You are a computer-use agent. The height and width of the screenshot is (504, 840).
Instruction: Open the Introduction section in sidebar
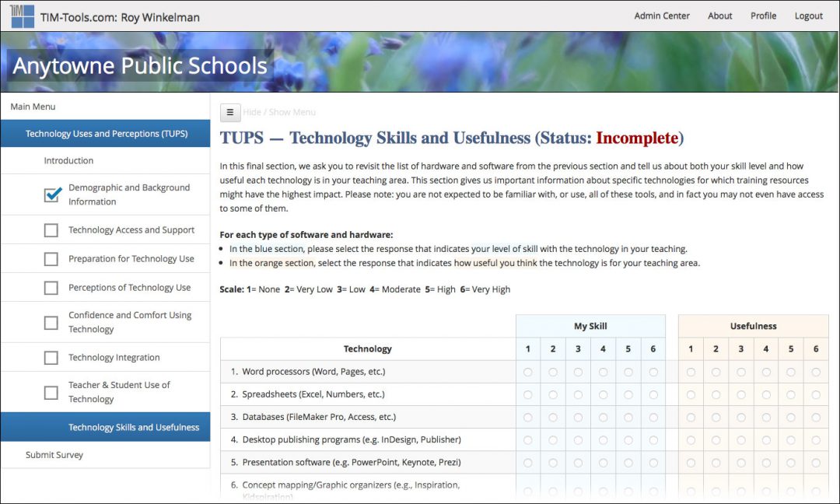(x=68, y=161)
